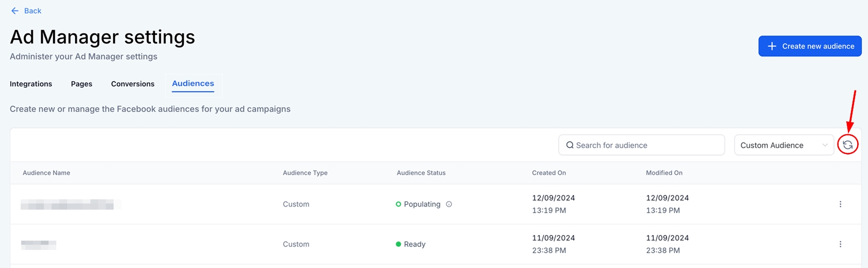Switch to the Integrations tab
The image size is (868, 268).
click(31, 84)
